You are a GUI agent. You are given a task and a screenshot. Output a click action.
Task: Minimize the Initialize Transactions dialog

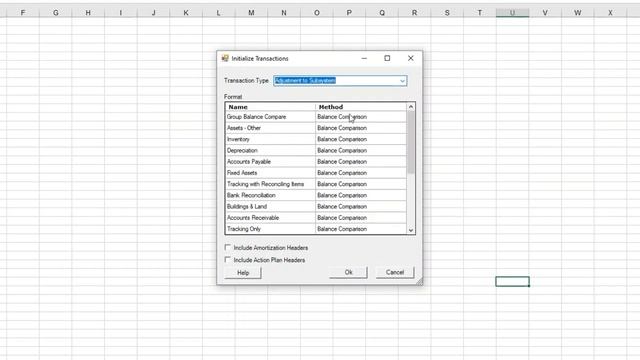(x=364, y=58)
